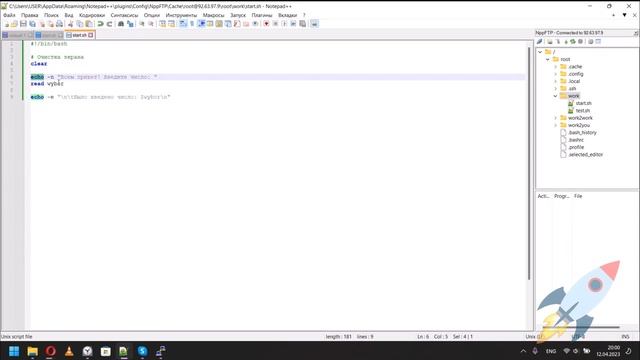Click the INS indicator in status bar
640x360 pixels.
coord(625,337)
